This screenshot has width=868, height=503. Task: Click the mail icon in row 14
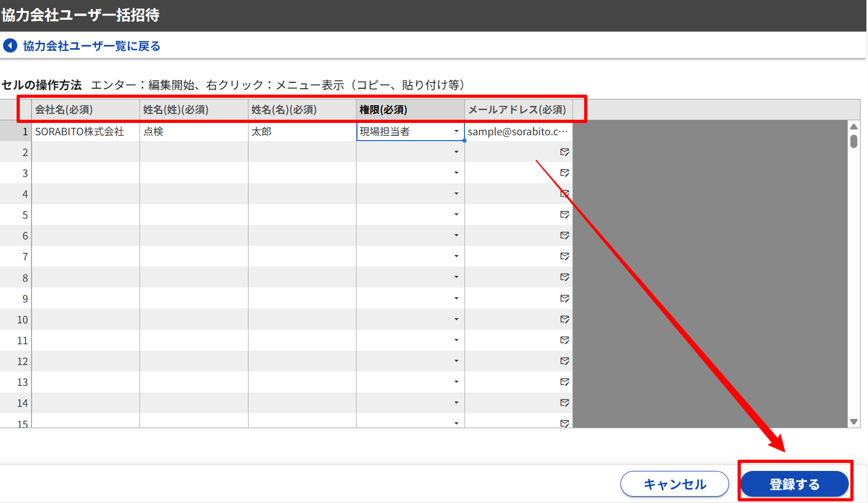tap(564, 403)
